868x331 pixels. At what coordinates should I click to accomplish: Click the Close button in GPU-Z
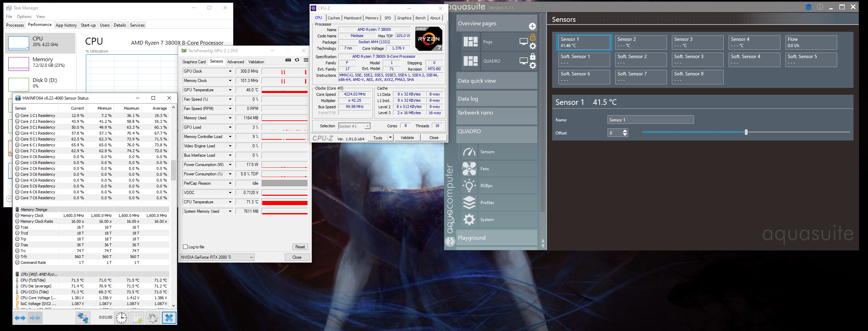(x=297, y=257)
